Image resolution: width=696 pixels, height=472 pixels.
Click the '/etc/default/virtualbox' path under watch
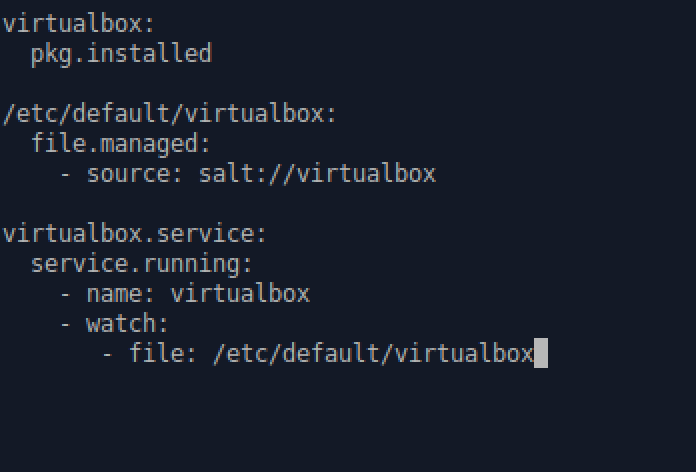click(x=373, y=353)
